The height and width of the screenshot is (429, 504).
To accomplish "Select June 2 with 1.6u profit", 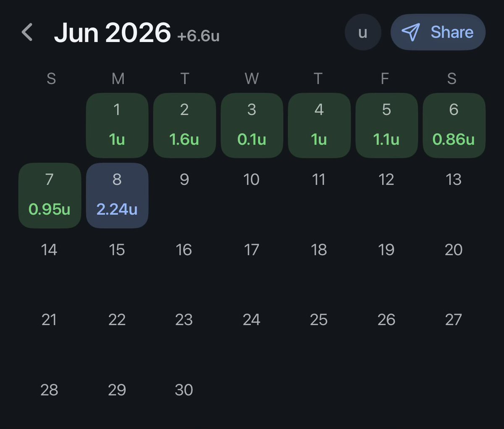I will pos(184,126).
